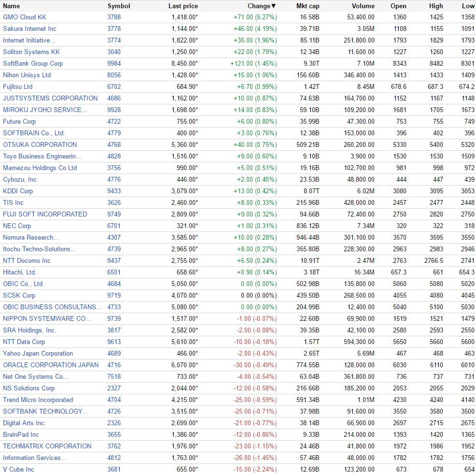476x475 pixels.
Task: Select volume 16.34M cell
Action: pos(364,272)
